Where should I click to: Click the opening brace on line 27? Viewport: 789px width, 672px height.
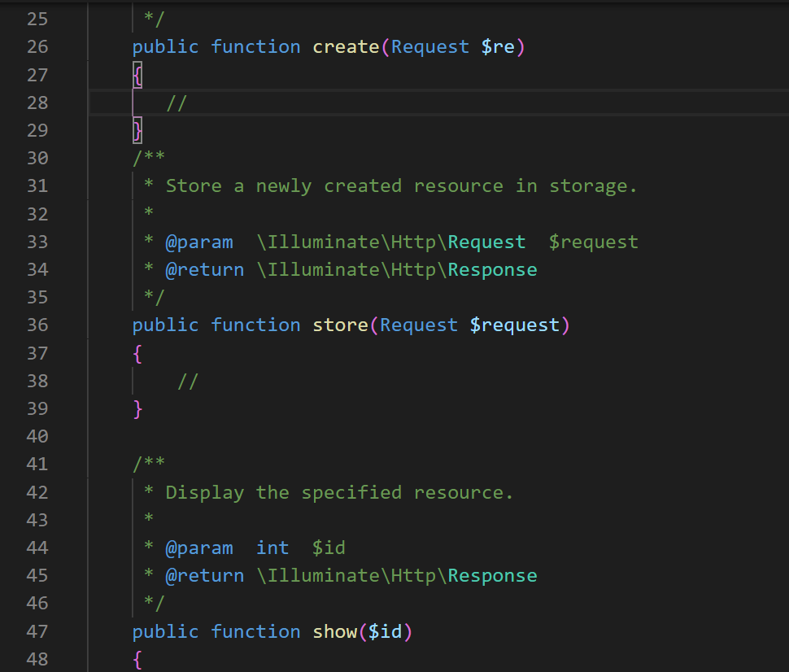pos(137,75)
